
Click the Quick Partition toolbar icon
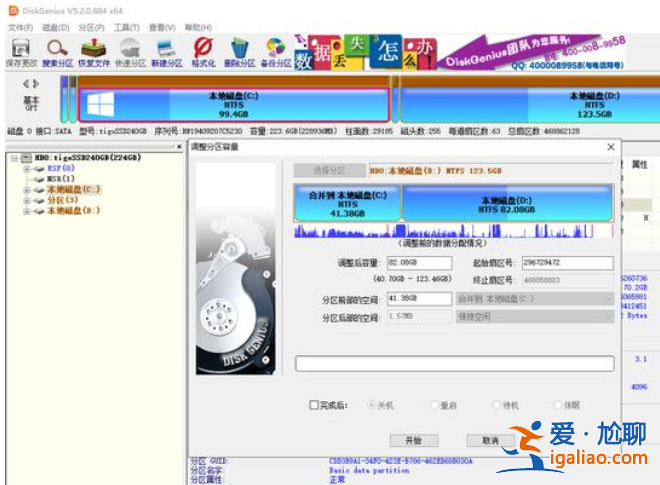click(130, 53)
